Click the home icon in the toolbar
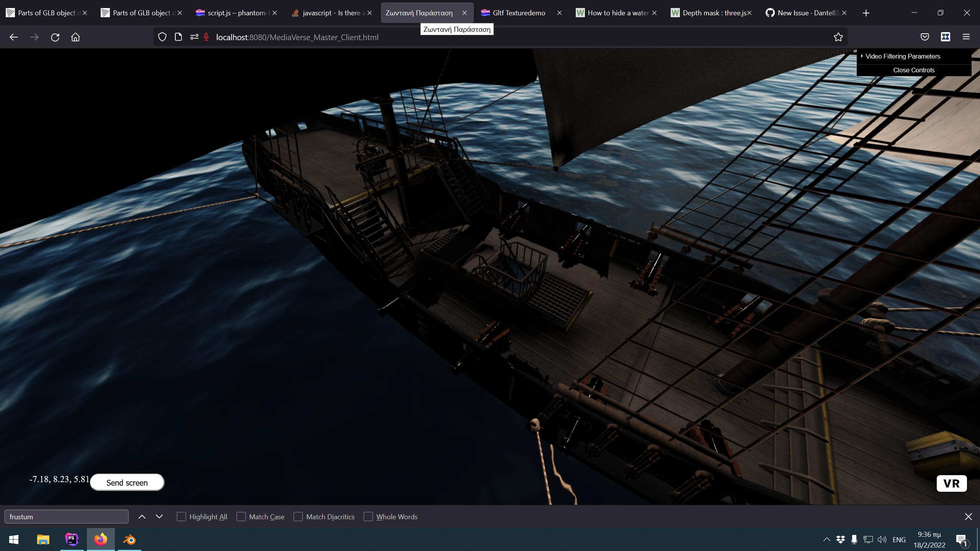This screenshot has width=980, height=551. pyautogui.click(x=75, y=37)
